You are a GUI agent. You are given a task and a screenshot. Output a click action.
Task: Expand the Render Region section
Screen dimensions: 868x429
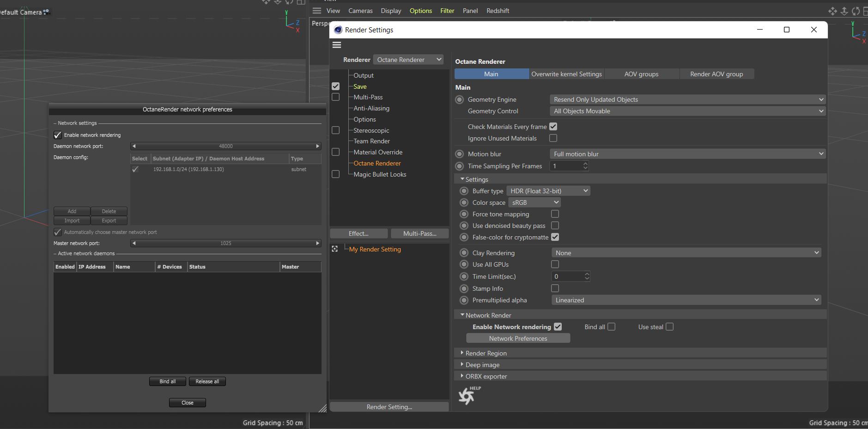[640, 353]
